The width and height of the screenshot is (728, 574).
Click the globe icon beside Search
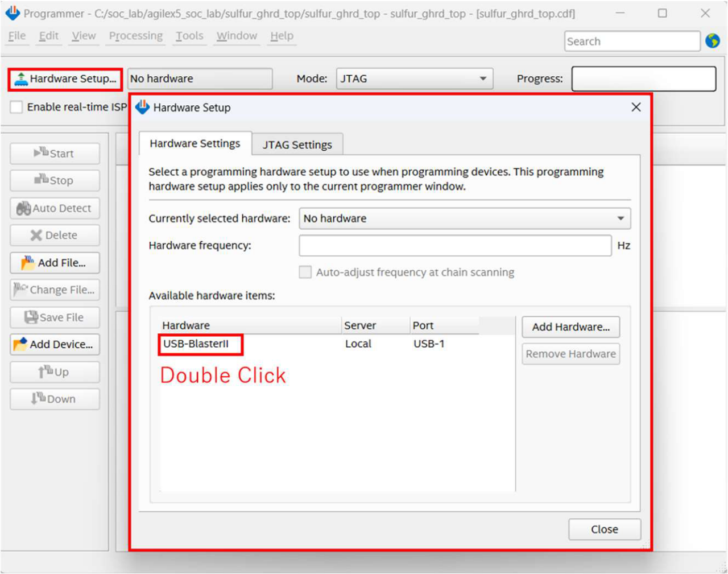click(713, 41)
